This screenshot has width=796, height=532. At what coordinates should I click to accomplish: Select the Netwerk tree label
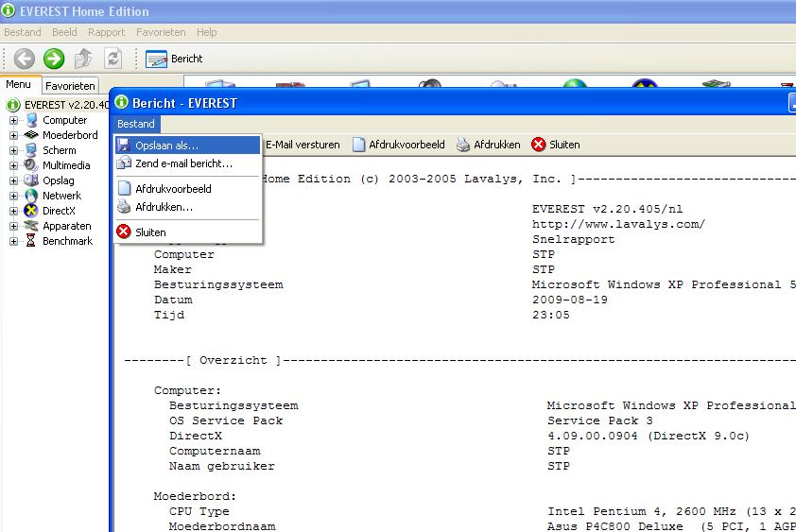[x=62, y=196]
